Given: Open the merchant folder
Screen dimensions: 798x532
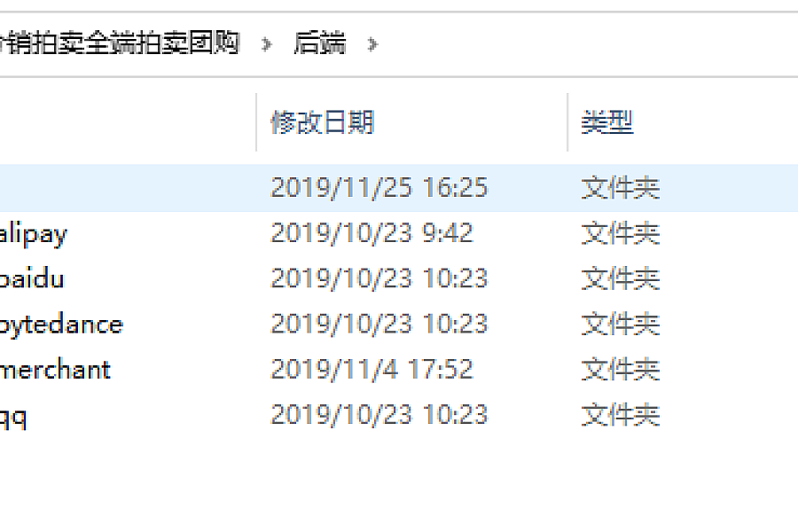Looking at the screenshot, I should pyautogui.click(x=56, y=370).
